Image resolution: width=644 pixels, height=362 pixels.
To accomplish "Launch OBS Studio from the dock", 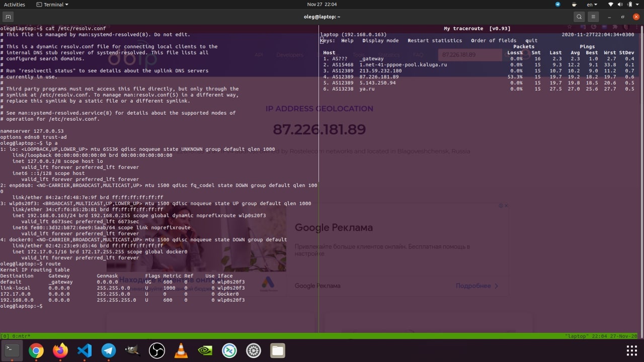I will pos(157,350).
